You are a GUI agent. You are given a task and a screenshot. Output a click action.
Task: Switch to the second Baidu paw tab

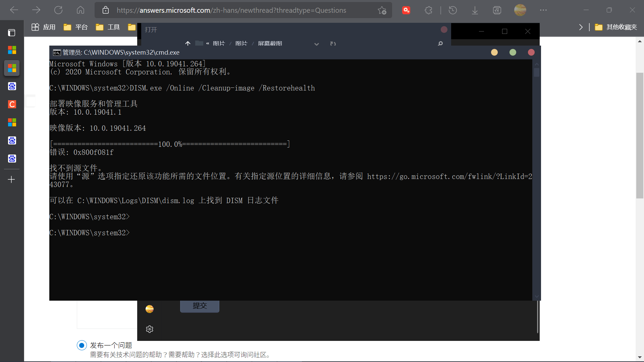point(12,140)
